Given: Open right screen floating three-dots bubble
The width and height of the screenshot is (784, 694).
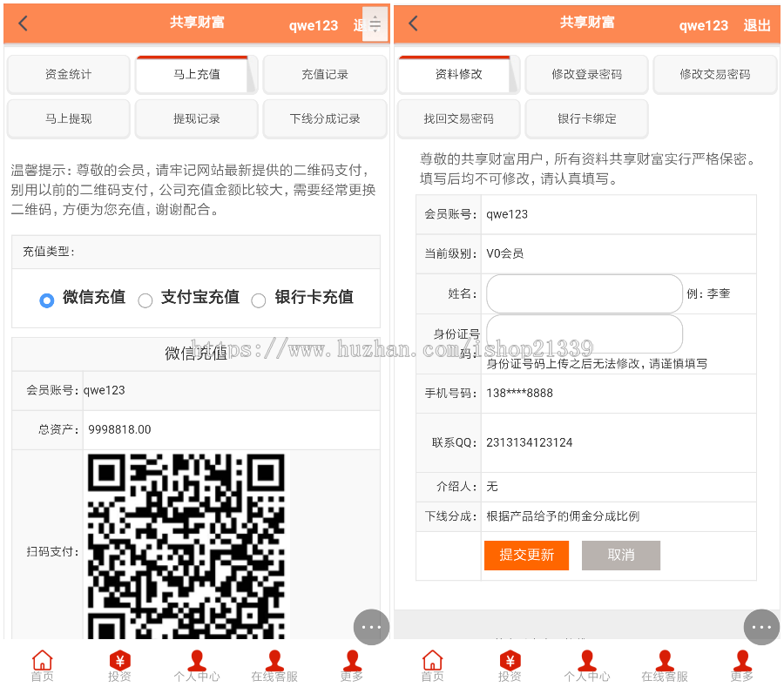Looking at the screenshot, I should click(761, 627).
